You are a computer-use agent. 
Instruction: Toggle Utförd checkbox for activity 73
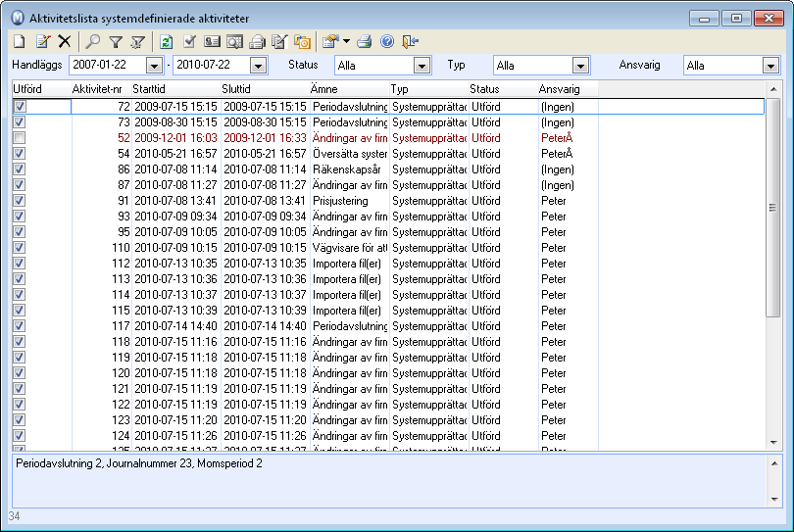pos(20,122)
